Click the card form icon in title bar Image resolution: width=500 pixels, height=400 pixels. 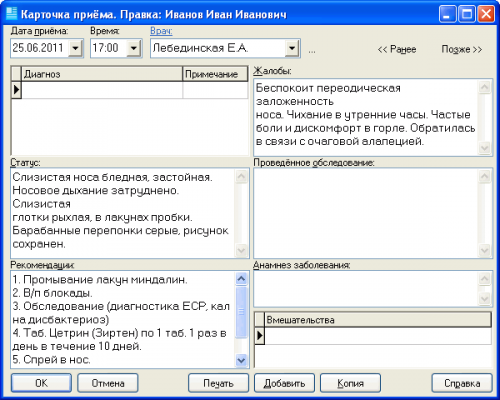tap(11, 14)
